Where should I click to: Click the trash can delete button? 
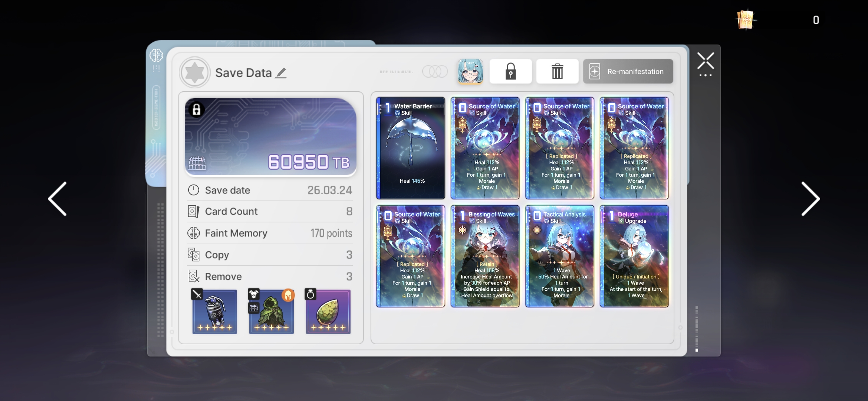click(x=557, y=71)
